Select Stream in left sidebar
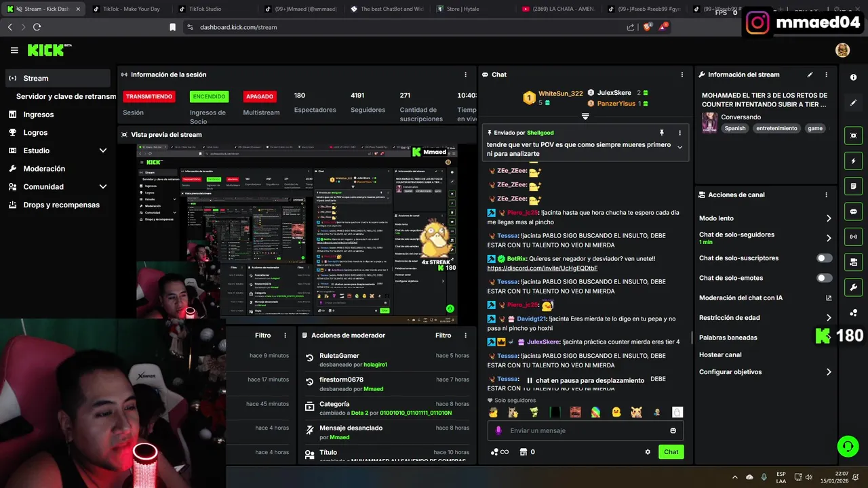This screenshot has height=488, width=868. (x=58, y=78)
